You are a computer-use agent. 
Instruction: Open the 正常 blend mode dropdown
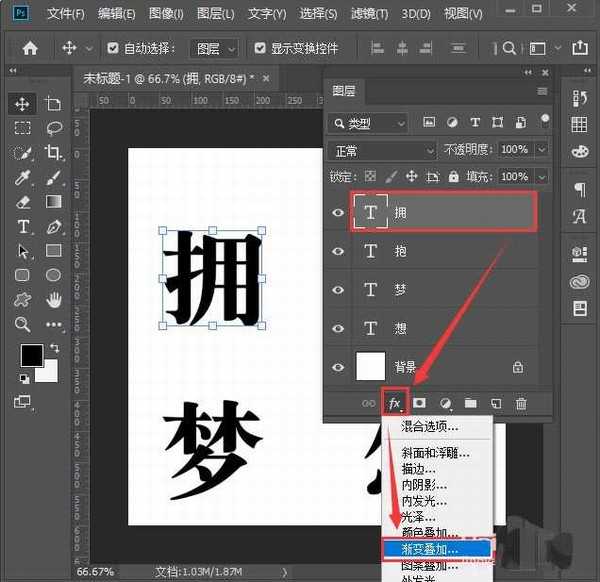[380, 150]
